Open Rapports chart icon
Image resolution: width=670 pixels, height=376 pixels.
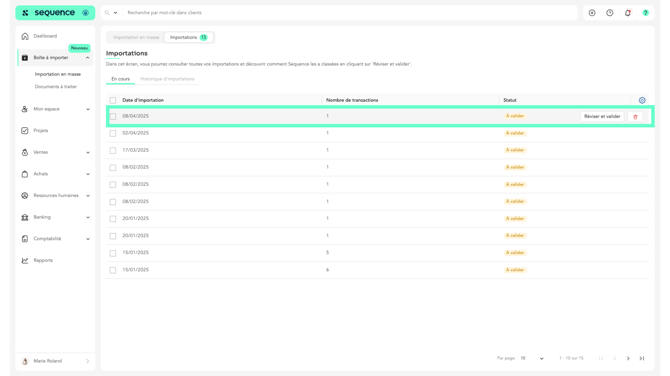click(25, 260)
